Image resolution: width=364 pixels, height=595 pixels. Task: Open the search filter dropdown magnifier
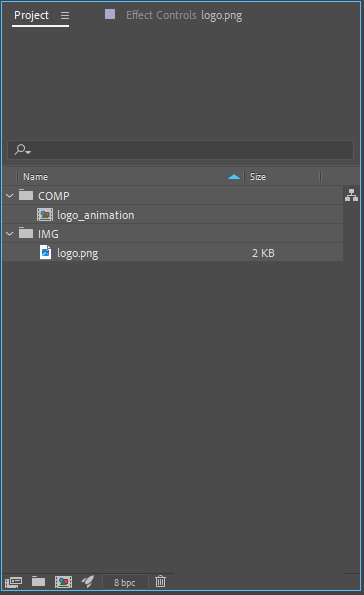point(22,150)
